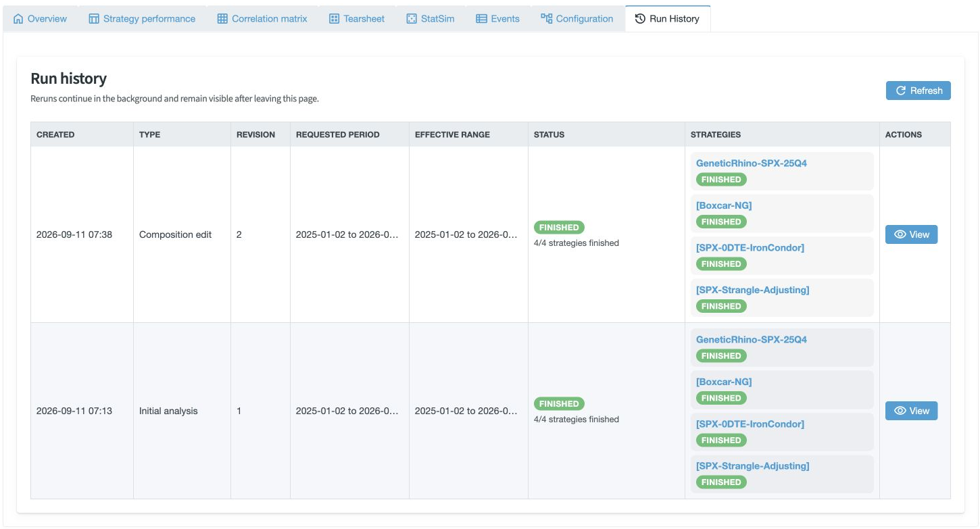Refresh the run history list

918,91
